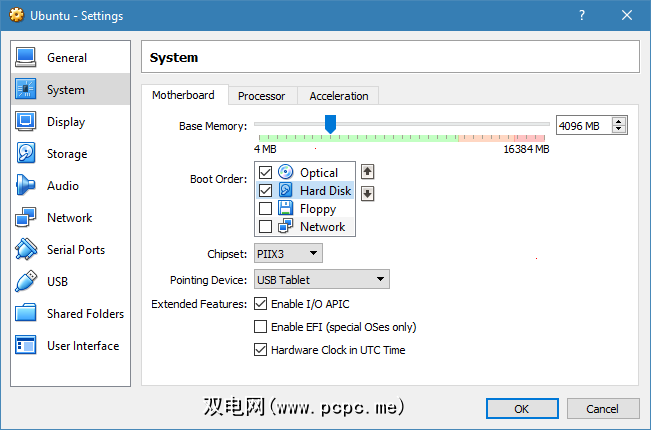Toggle Hardware Clock in UTC Time checkbox

pos(260,349)
